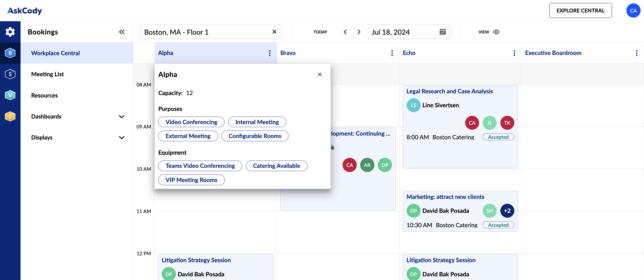
Task: Jump to TODAY in the calendar
Action: [x=320, y=32]
